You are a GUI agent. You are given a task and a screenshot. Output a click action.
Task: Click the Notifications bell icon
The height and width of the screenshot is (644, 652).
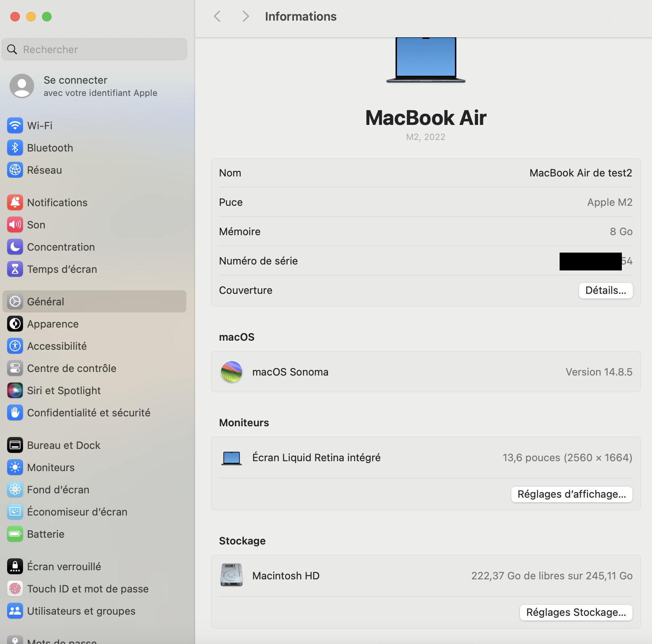[x=15, y=202]
